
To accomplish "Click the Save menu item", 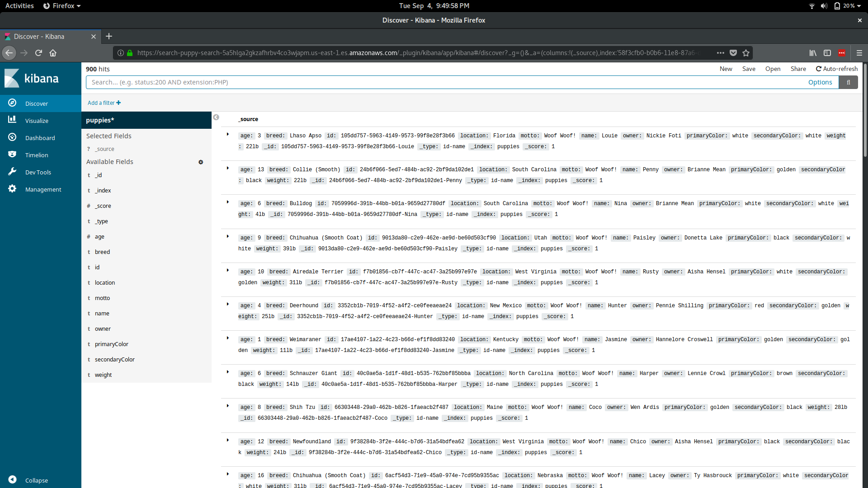I will click(x=749, y=69).
